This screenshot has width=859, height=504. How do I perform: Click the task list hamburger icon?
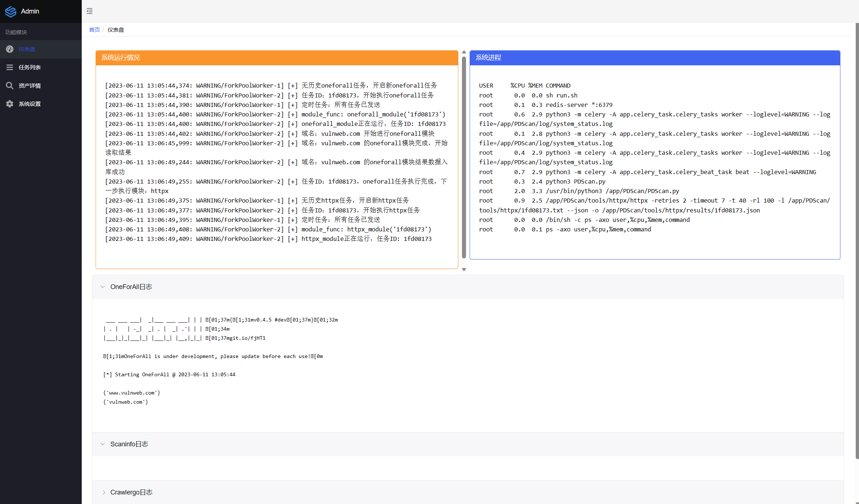tap(10, 67)
